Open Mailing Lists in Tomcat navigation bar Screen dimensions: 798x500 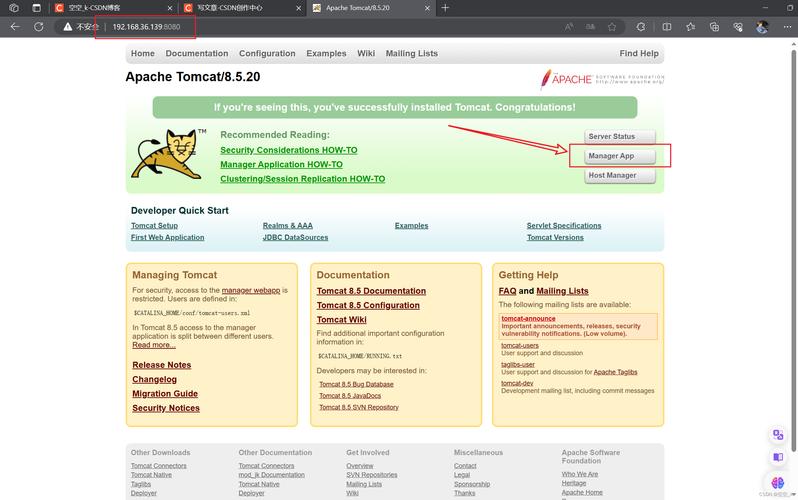point(412,53)
